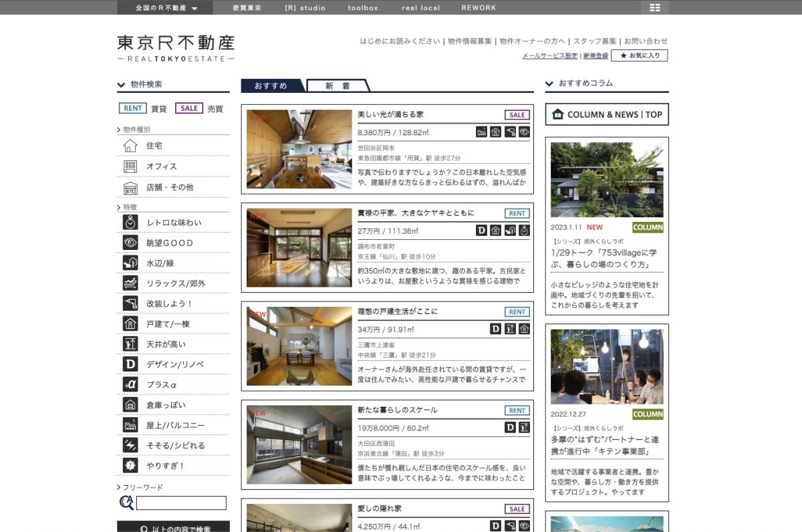The width and height of the screenshot is (802, 532).
Task: Switch to the 新着 tab
Action: point(336,86)
